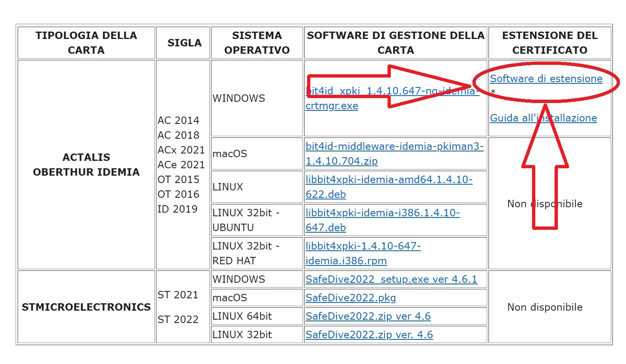Image resolution: width=626 pixels, height=364 pixels.
Task: Select the STMICROELECTRONICS cell
Action: coord(86,307)
